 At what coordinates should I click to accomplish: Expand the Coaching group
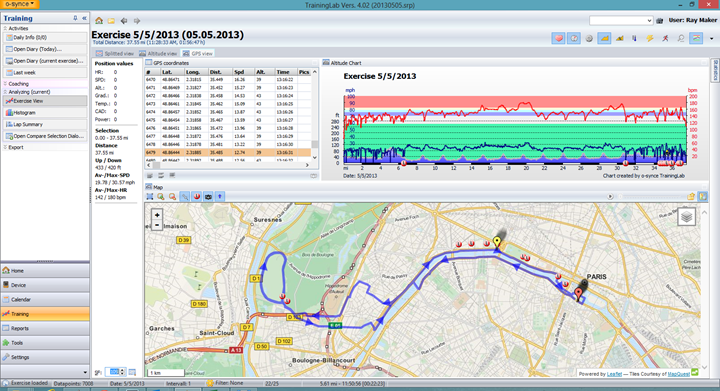[6, 84]
